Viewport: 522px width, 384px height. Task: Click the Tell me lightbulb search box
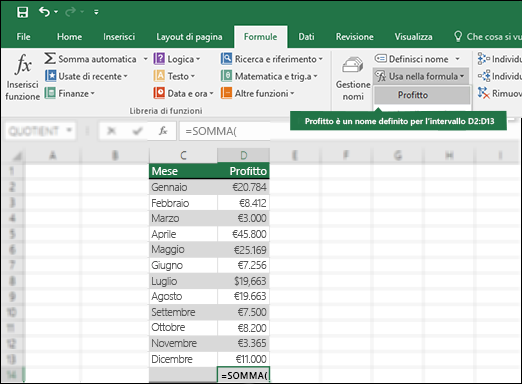[487, 37]
